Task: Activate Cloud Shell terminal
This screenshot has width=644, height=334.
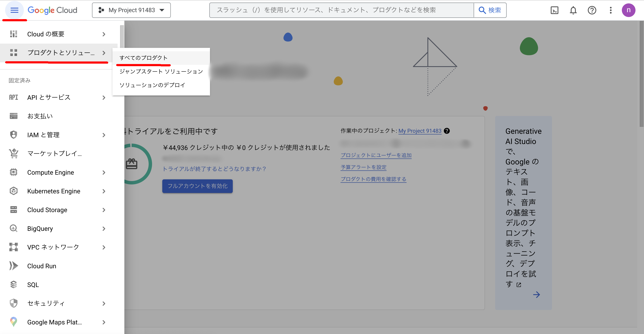Action: click(555, 10)
